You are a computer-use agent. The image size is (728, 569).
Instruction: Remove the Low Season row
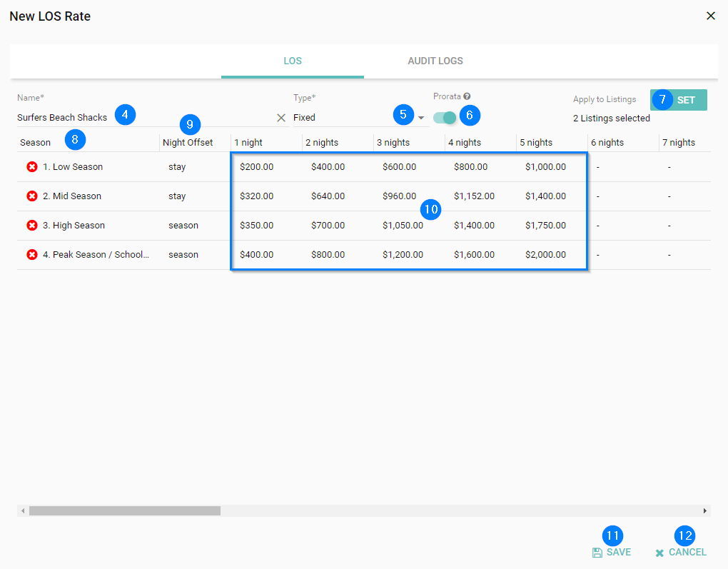click(x=32, y=167)
